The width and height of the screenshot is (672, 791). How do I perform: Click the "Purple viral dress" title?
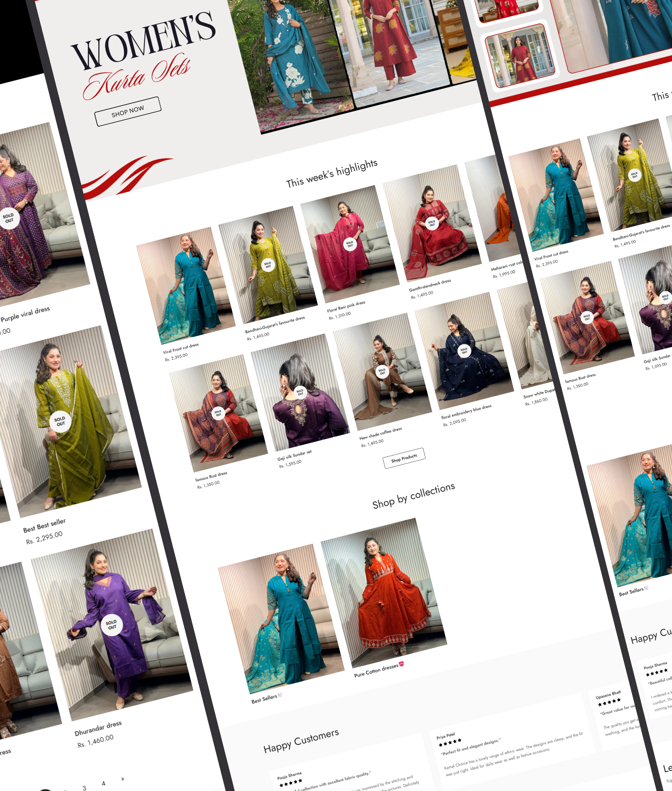coord(25,314)
